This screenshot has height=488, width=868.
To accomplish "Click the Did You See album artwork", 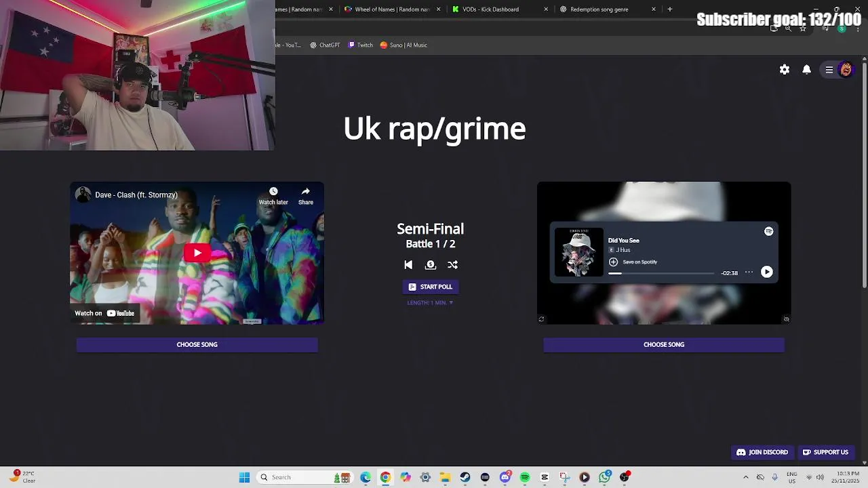I will [578, 252].
